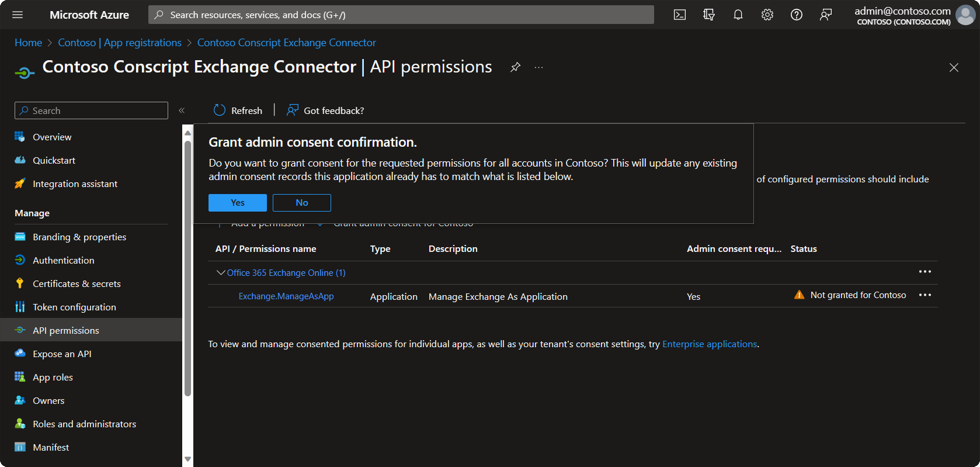This screenshot has width=980, height=467.
Task: Open ellipsis menu for Office 365 Exchange Online
Action: pos(925,272)
